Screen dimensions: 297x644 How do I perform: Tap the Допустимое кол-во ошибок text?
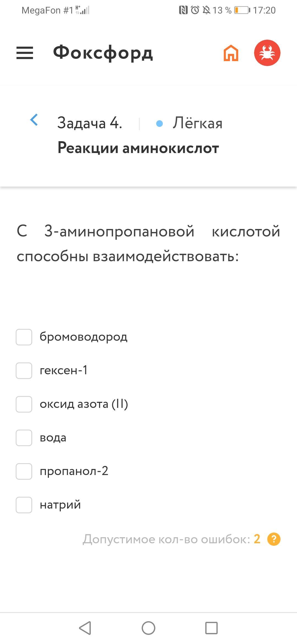coord(166,539)
